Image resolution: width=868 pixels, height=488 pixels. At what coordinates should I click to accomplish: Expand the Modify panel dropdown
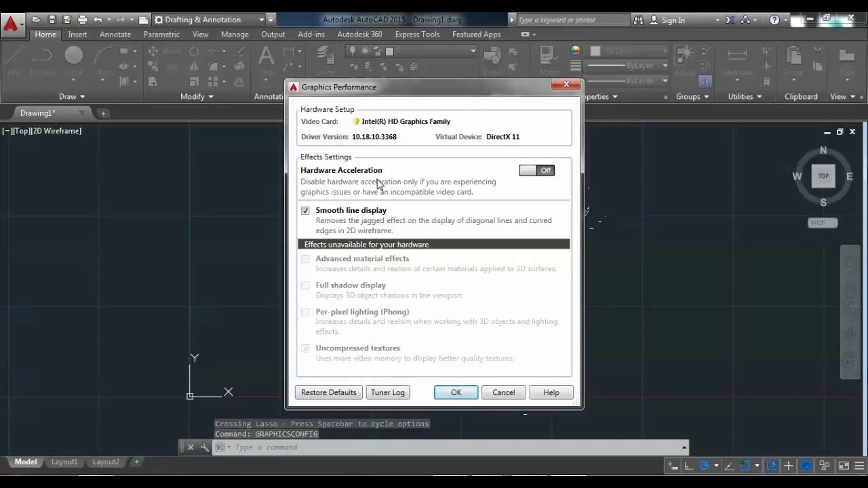[x=197, y=96]
